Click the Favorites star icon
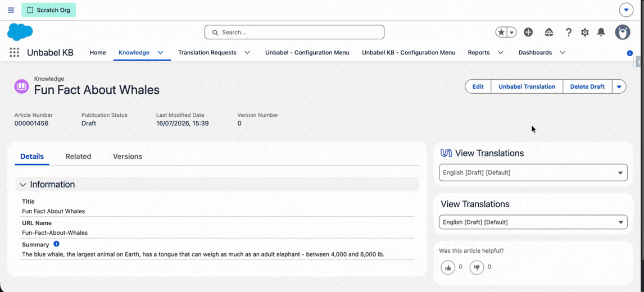Screen dimensions: 644x292 [501, 32]
